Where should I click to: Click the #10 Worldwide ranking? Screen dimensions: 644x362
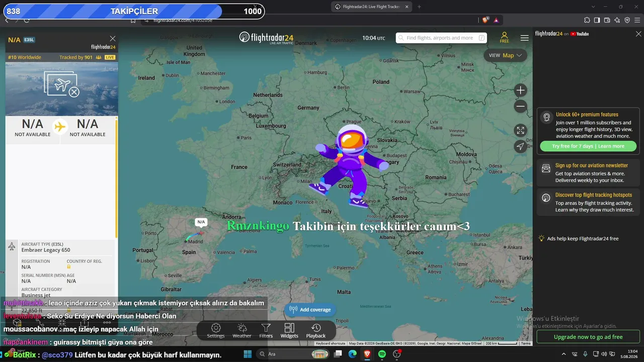click(25, 57)
